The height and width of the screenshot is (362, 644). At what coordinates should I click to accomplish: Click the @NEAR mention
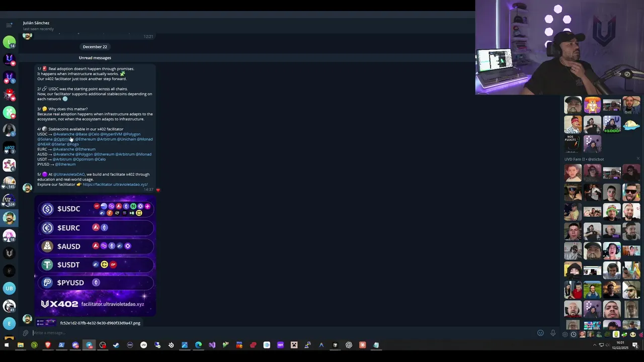[44, 144]
